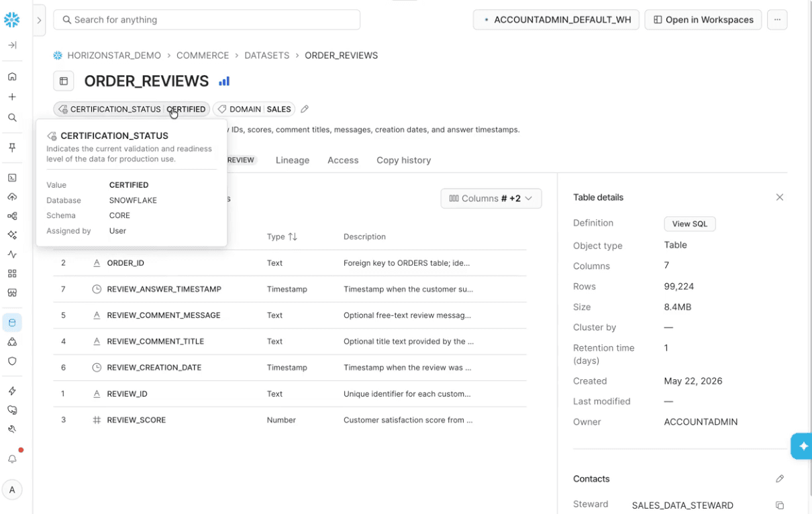Copy the SALES_DATA_STEWARD steward value
Image resolution: width=812 pixels, height=514 pixels.
coord(779,505)
